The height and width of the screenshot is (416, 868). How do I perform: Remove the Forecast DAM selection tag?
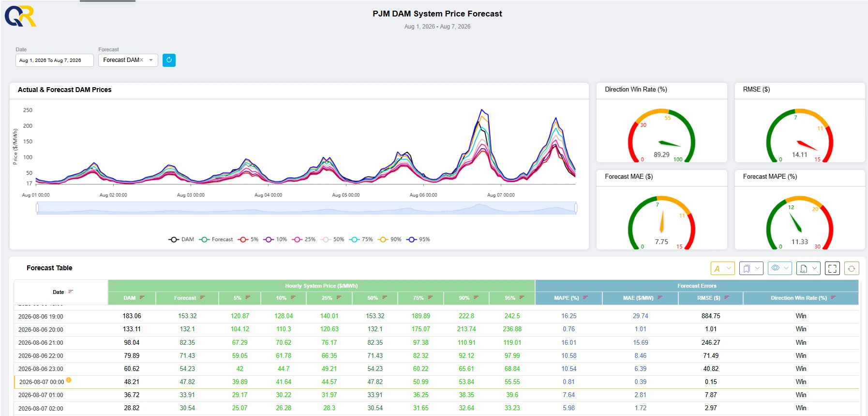click(142, 60)
